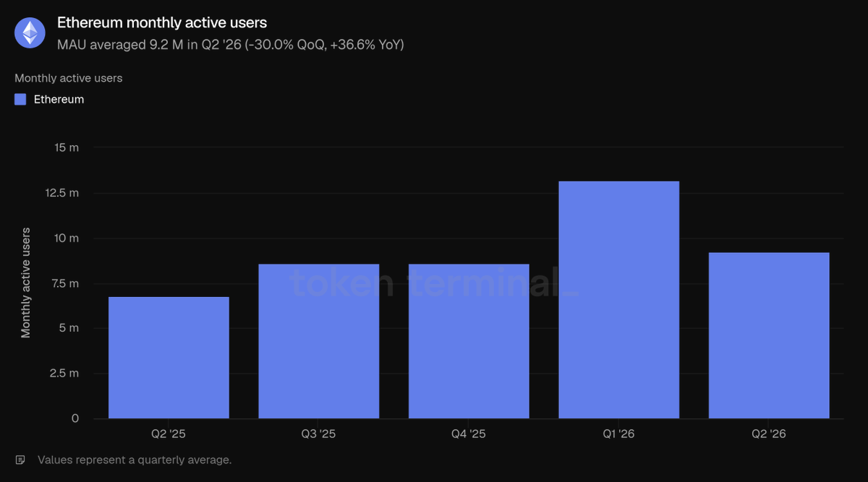This screenshot has width=868, height=482.
Task: Click the 5 m axis label
Action: coord(69,328)
